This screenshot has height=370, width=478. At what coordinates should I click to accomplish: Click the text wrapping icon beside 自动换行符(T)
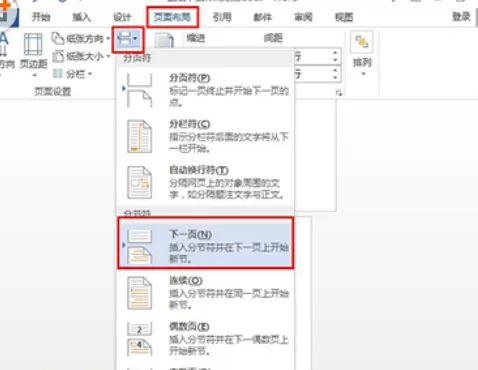[x=140, y=183]
